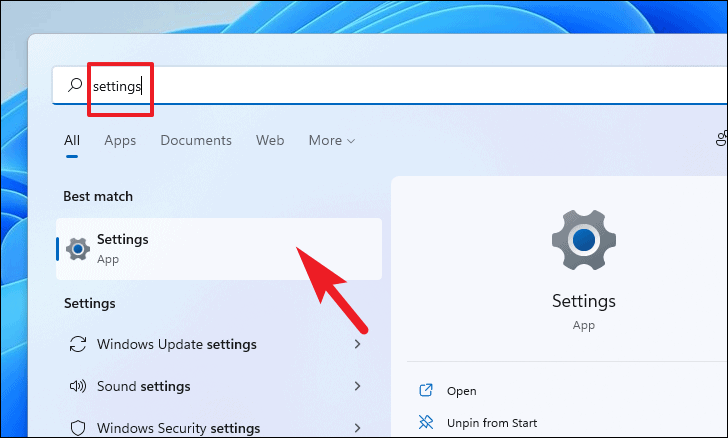Click the 'Settings' title in the preview pane
The image size is (728, 438).
click(x=584, y=301)
